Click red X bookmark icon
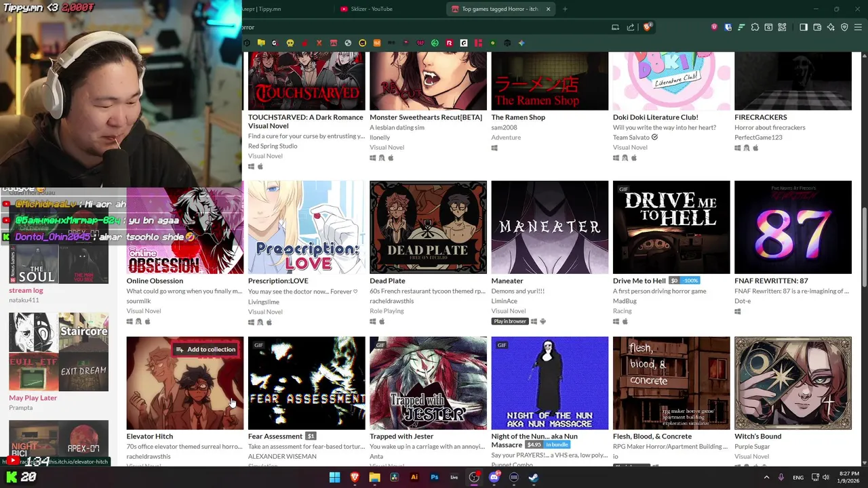Screen dimensions: 868x488 319,43
